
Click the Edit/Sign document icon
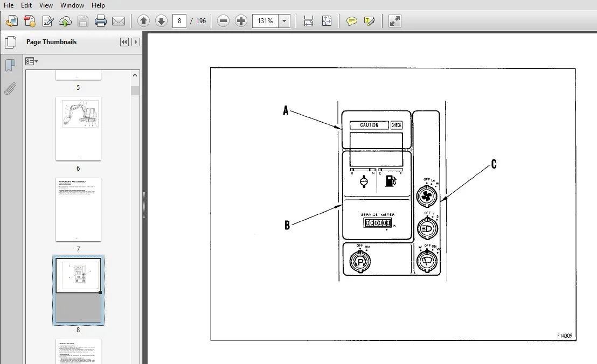(x=47, y=21)
